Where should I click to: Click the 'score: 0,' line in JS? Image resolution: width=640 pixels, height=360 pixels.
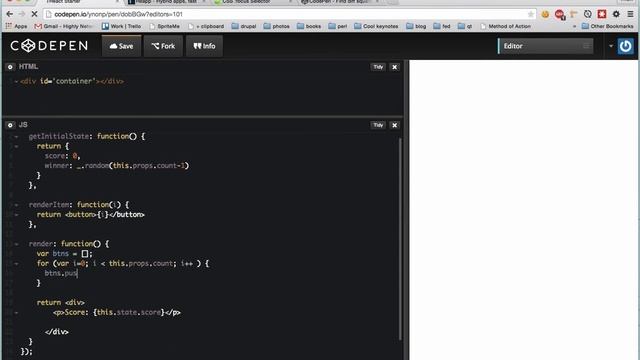pyautogui.click(x=62, y=156)
